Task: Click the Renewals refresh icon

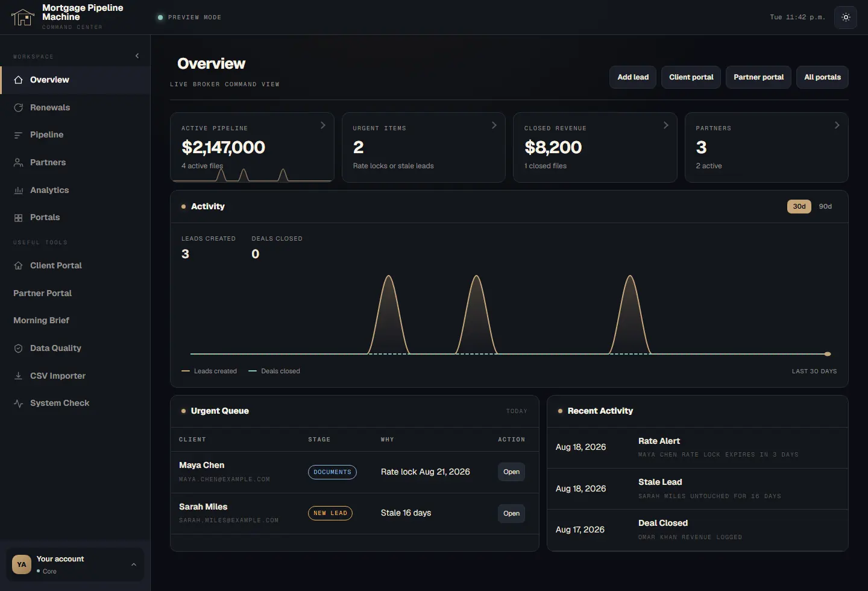Action: 18,107
